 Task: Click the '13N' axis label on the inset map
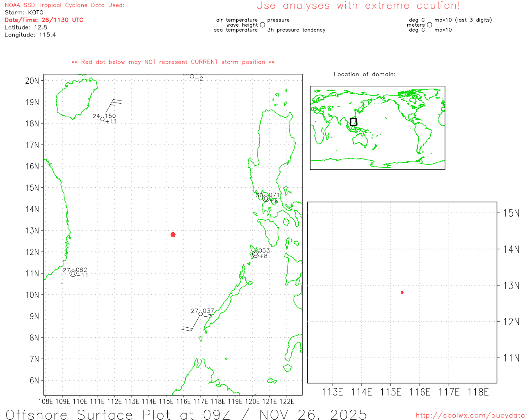pyautogui.click(x=511, y=285)
